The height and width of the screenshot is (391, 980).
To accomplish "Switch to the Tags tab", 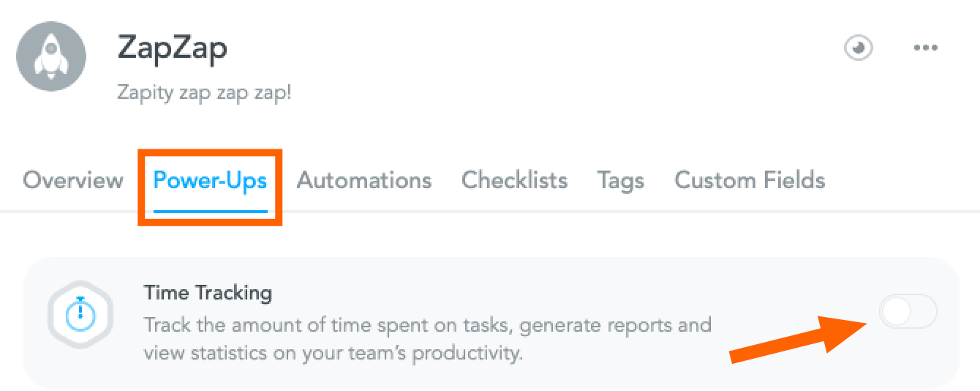I will [620, 181].
